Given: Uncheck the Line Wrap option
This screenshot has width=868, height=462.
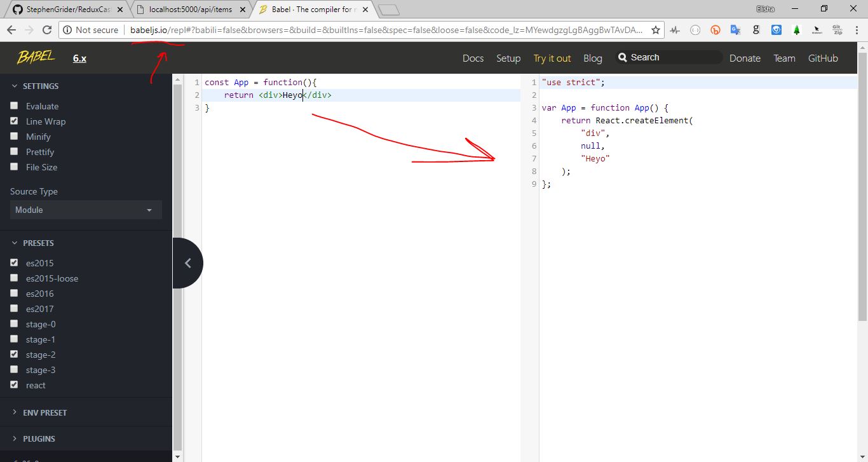Looking at the screenshot, I should (14, 121).
